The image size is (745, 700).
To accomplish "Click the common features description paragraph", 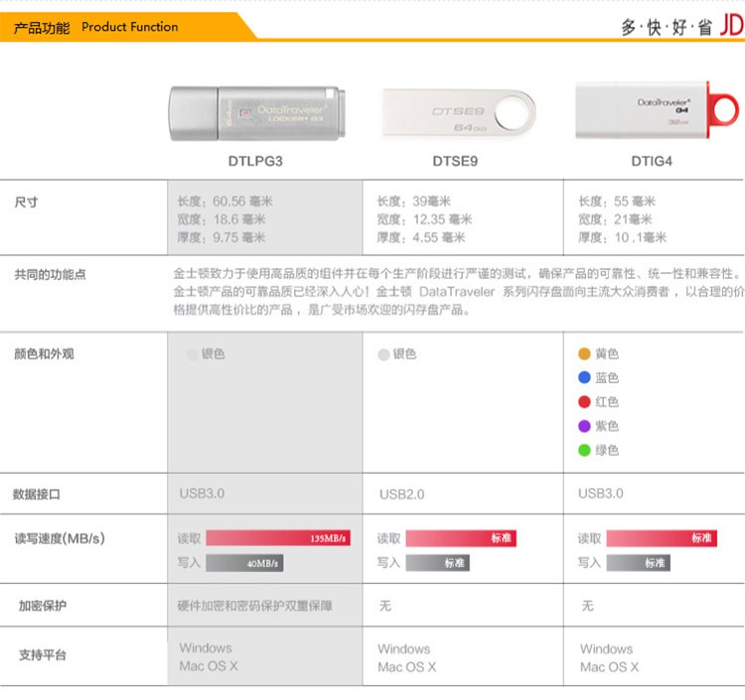I will click(x=459, y=292).
